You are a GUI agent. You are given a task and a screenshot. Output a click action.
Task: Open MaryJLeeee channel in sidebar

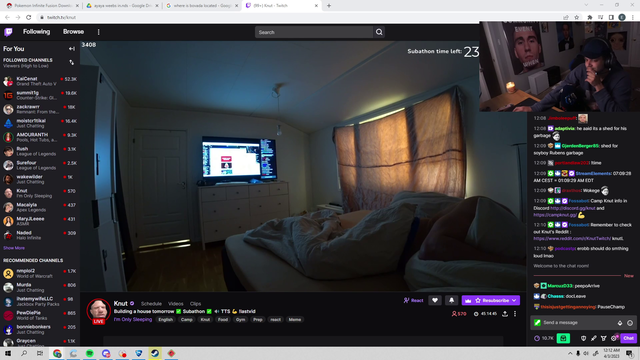40,221
